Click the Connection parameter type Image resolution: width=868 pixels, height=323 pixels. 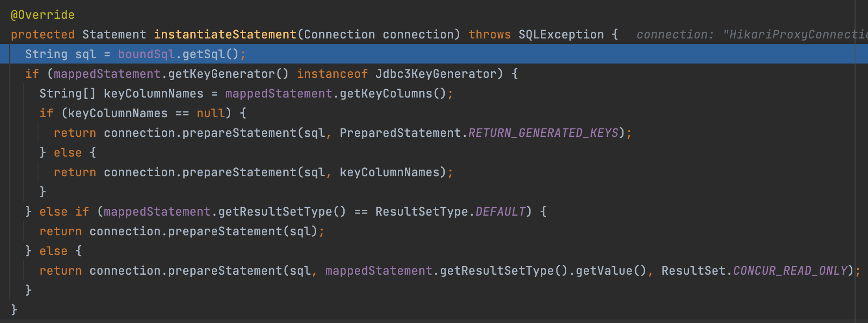point(339,34)
